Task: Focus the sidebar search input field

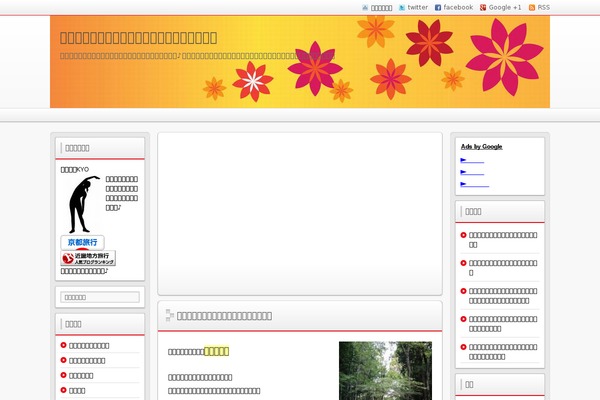Action: click(100, 297)
